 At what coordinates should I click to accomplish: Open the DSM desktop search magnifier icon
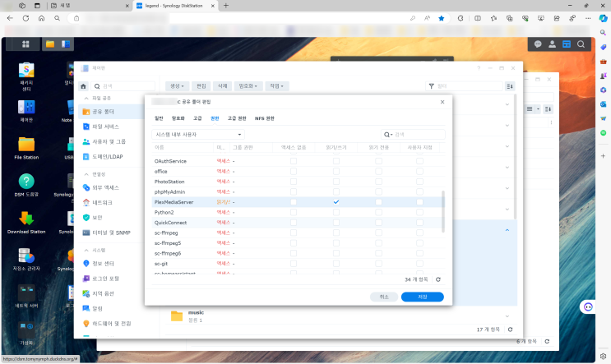[581, 44]
